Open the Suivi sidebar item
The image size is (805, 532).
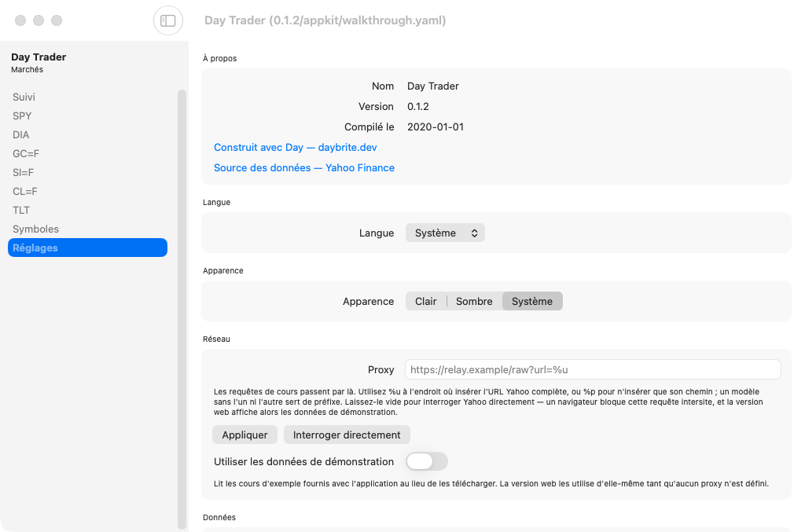87,97
